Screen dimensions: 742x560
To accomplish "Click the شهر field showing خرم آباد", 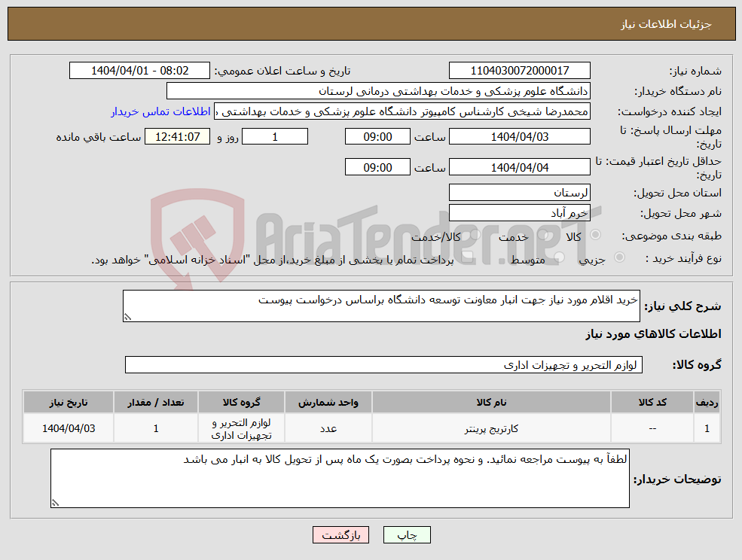I will click(519, 212).
